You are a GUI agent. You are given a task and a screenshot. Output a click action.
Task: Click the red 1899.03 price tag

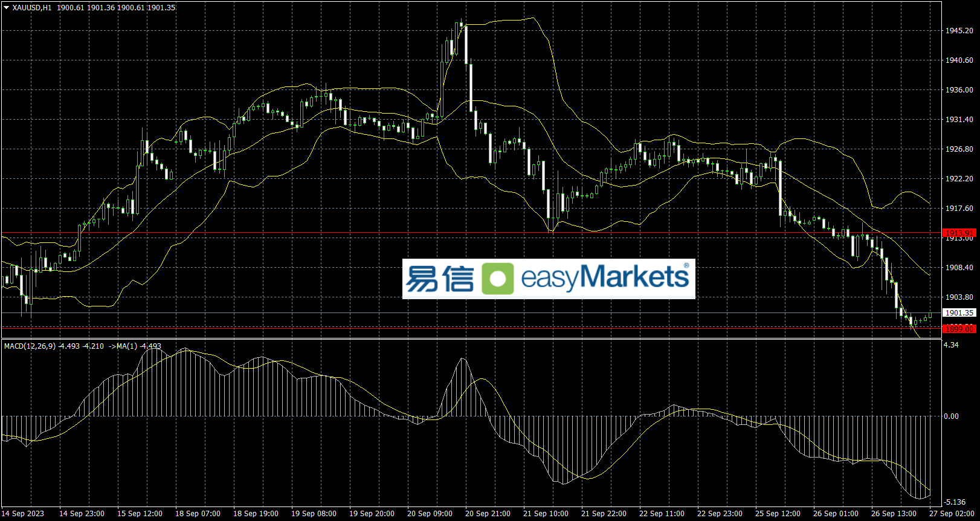point(959,329)
